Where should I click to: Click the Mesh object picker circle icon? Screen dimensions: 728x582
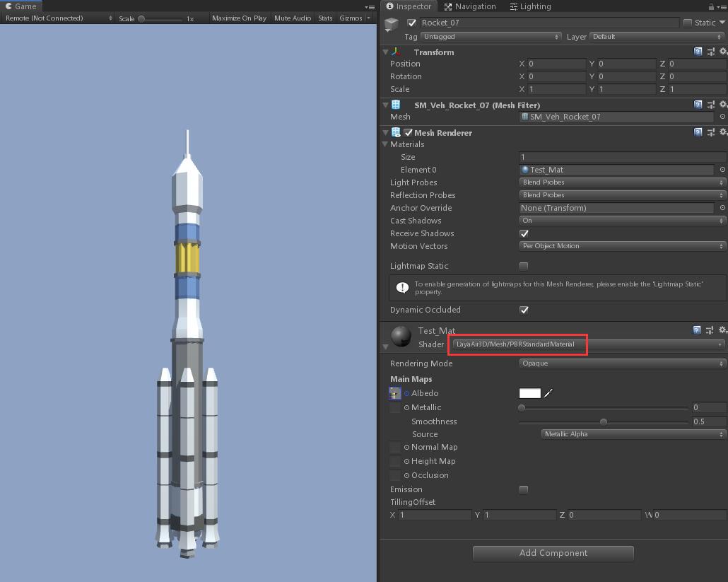tap(722, 117)
